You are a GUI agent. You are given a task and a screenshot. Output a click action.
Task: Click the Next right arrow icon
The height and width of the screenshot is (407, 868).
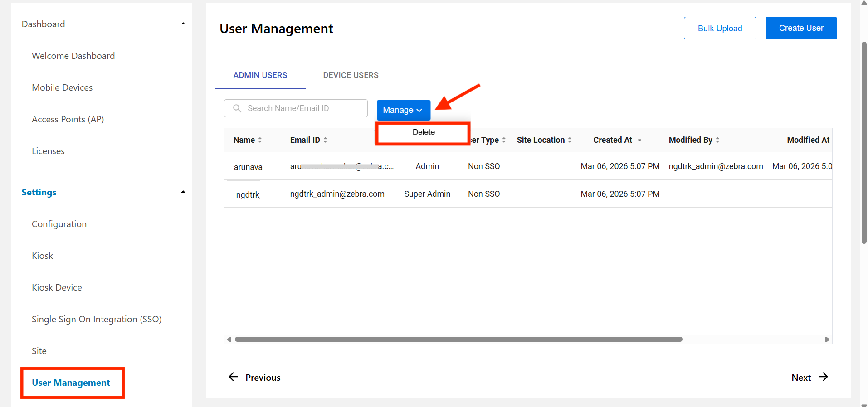point(824,377)
